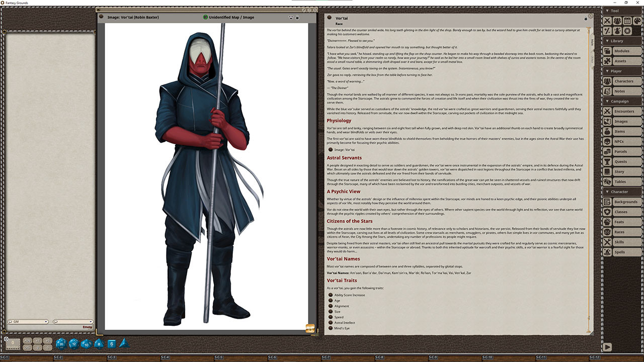Click the Modifier counter box near the dice

(x=13, y=343)
